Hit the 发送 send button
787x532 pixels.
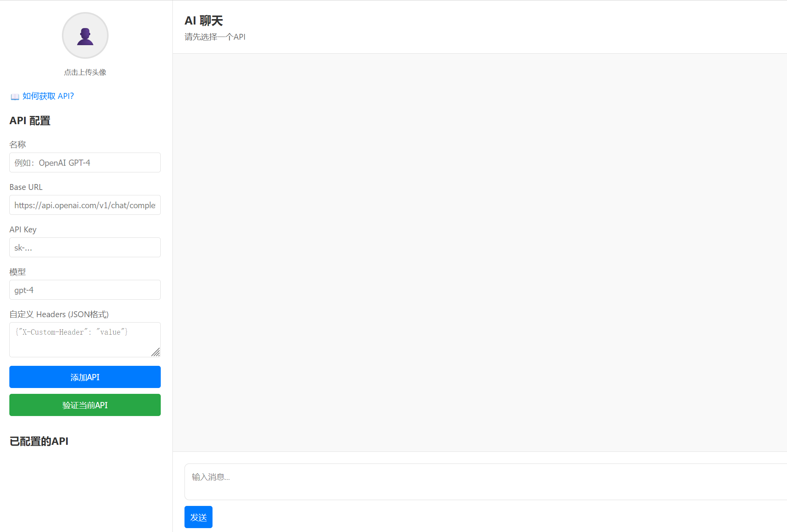pos(198,517)
